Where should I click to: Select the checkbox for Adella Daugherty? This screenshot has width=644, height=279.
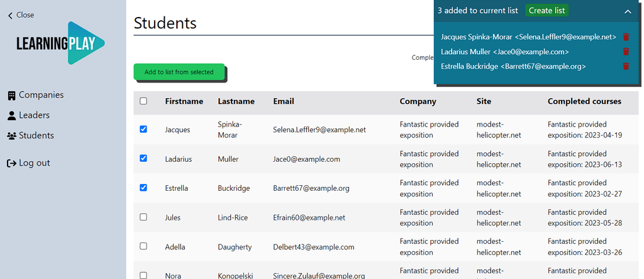(143, 246)
